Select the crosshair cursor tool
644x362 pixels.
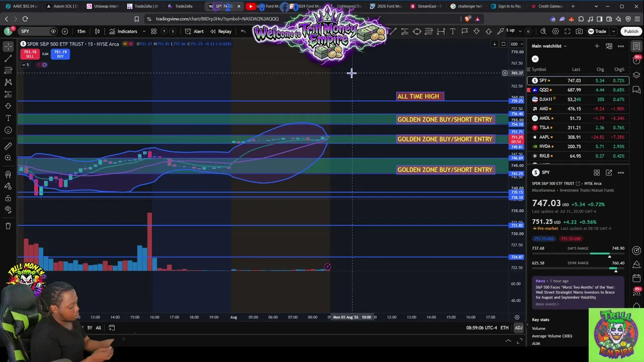tap(8, 46)
